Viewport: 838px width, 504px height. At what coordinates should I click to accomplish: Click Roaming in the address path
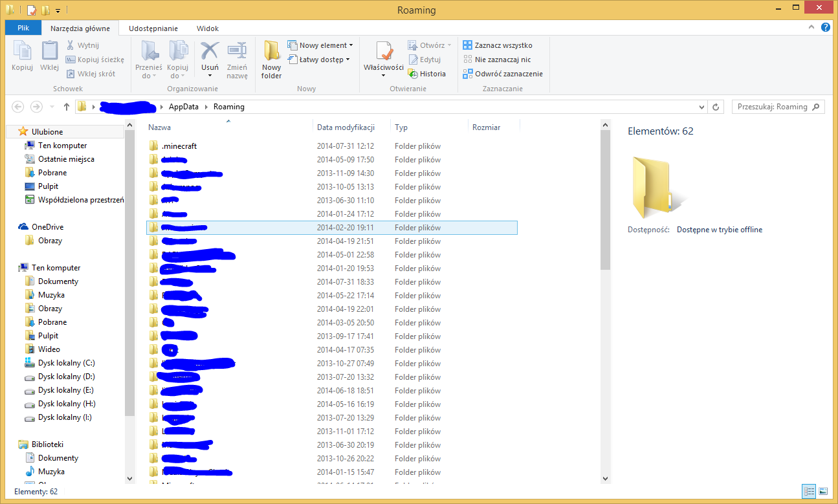(x=229, y=107)
